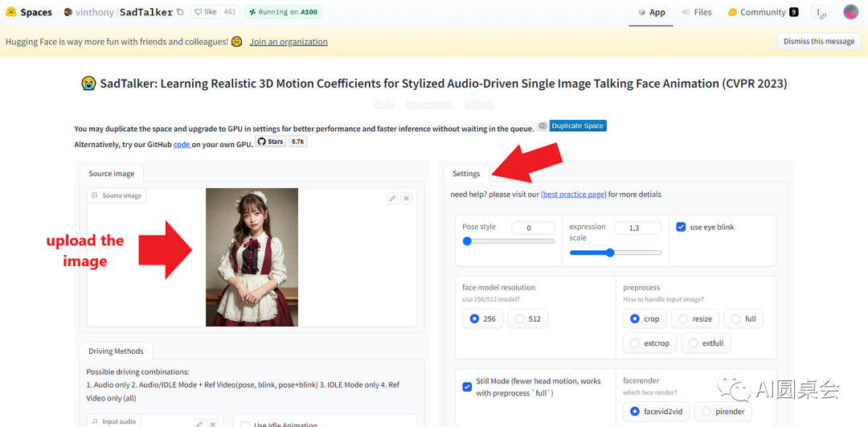
Task: Open the Arxiv link
Action: [x=384, y=104]
